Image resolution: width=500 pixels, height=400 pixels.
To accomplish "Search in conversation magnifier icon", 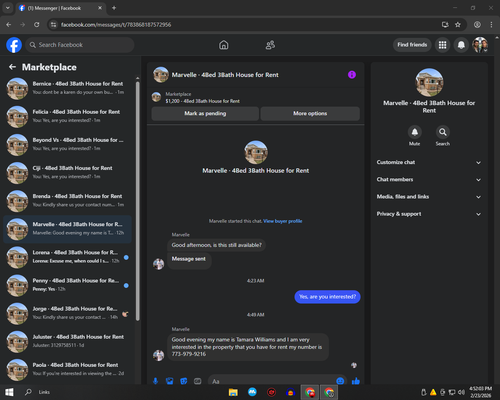I will click(x=443, y=132).
